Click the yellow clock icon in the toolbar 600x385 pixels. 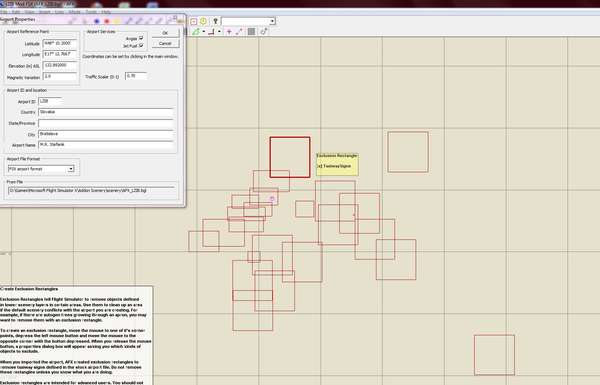point(203,21)
